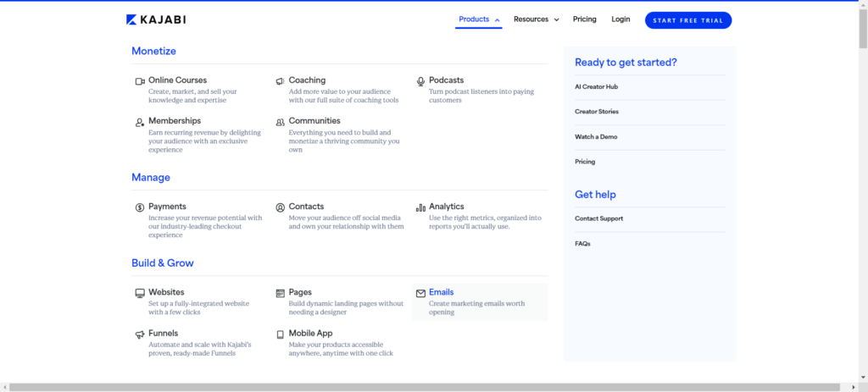Click the vertical scrollbar thumb
Viewport: 868px width, 392px height.
coord(863,29)
